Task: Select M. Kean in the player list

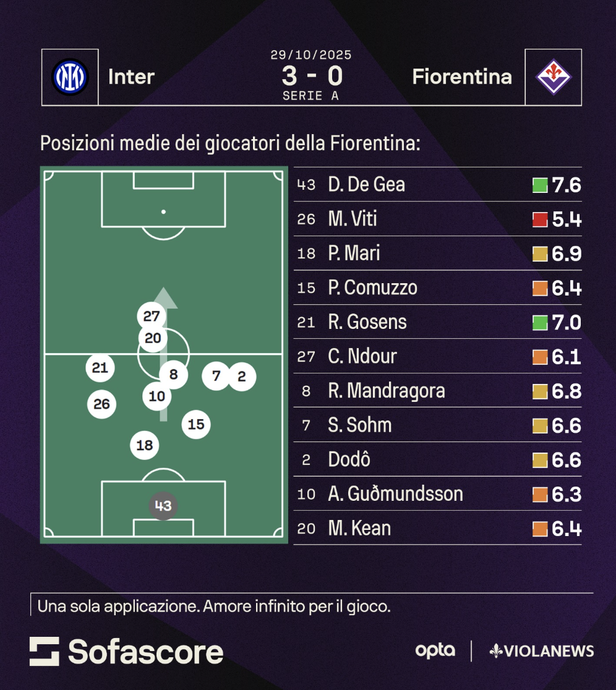Action: [x=359, y=528]
